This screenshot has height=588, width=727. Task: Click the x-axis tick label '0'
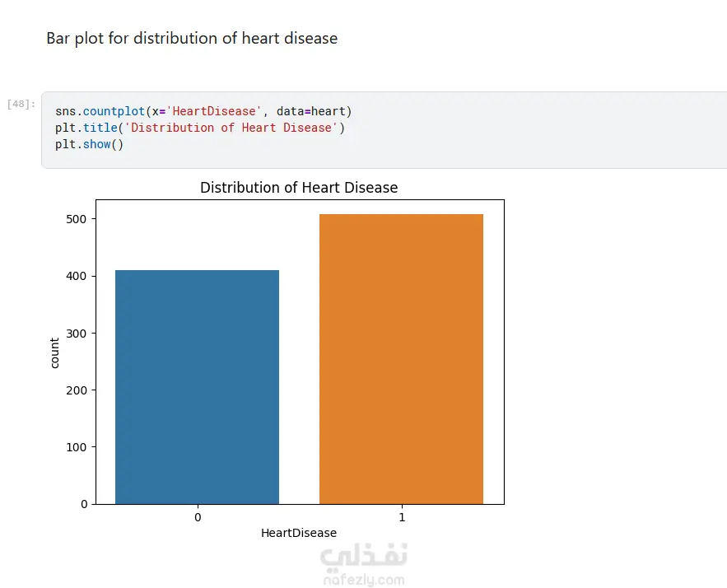198,517
